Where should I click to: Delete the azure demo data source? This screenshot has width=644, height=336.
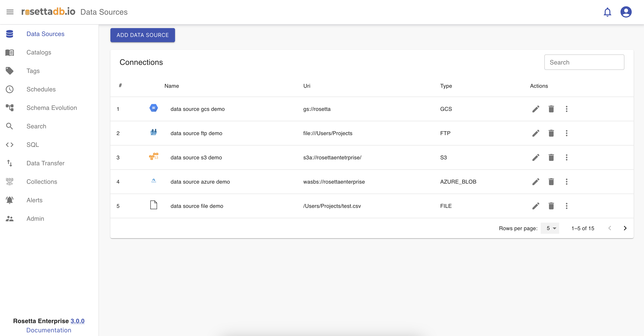click(x=551, y=182)
